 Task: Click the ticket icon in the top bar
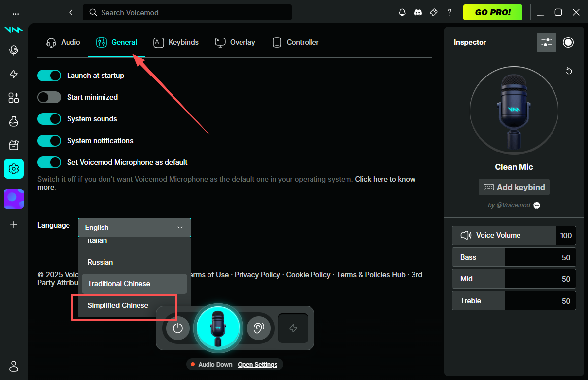[x=434, y=12]
